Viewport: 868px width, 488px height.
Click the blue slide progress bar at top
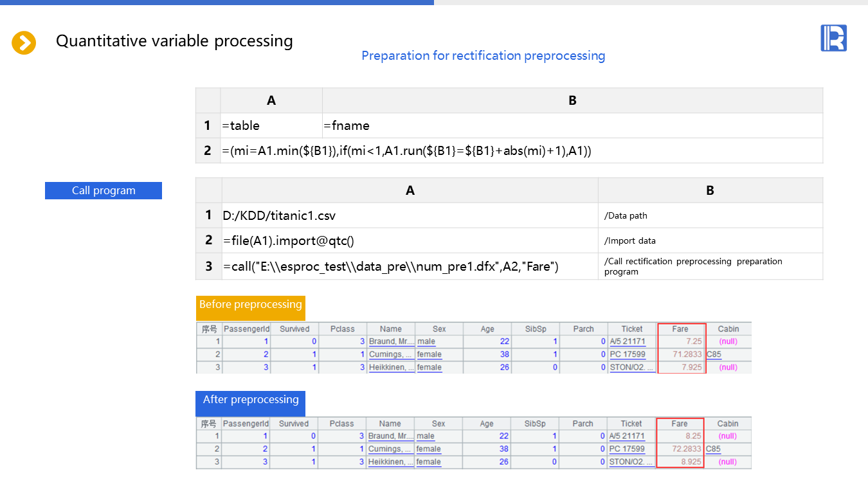(217, 3)
